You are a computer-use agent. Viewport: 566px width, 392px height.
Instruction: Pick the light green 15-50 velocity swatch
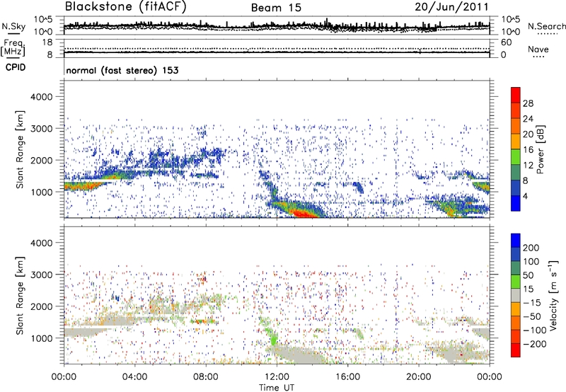tap(516, 282)
